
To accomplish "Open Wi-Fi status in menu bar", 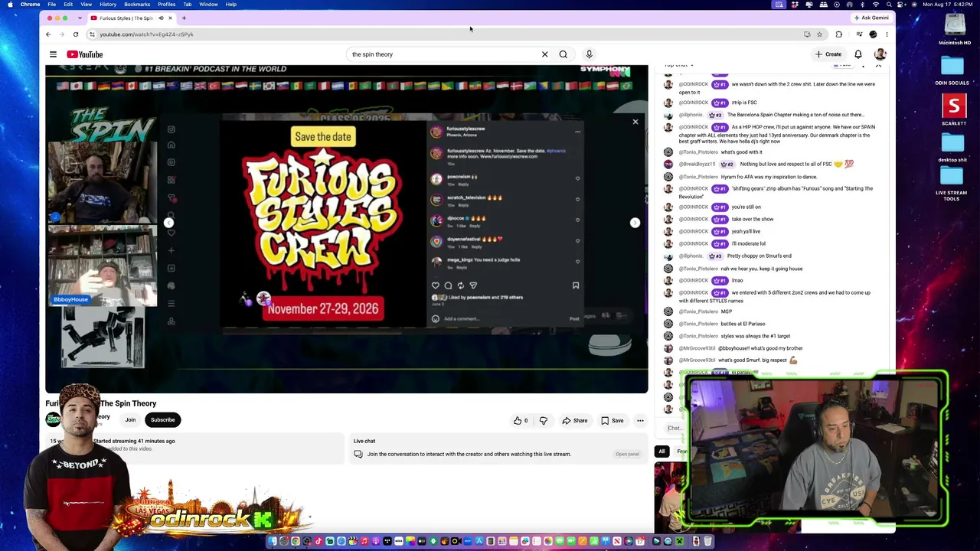I will pyautogui.click(x=875, y=5).
